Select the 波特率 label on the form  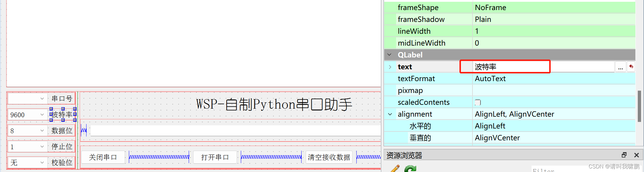pyautogui.click(x=62, y=115)
